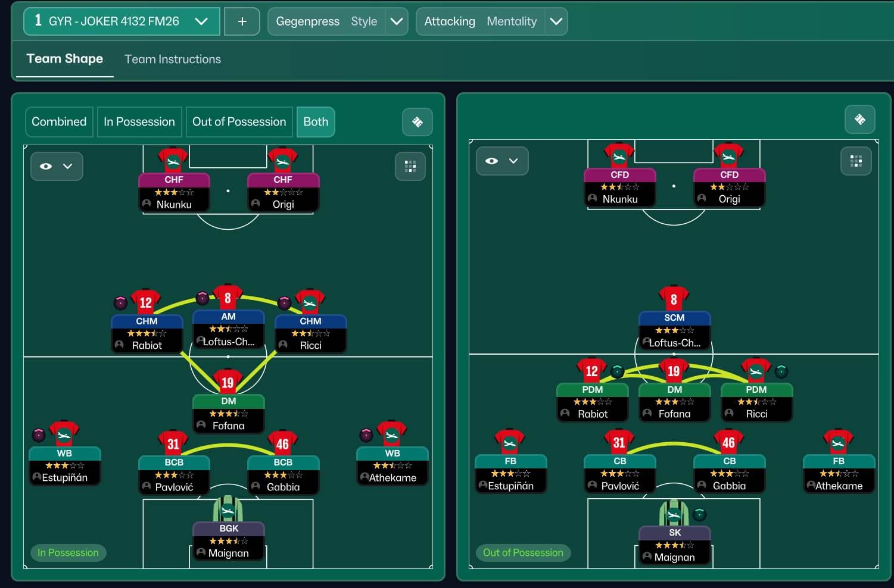Click the pitch flip icon in left panel
This screenshot has height=588, width=894.
point(417,122)
